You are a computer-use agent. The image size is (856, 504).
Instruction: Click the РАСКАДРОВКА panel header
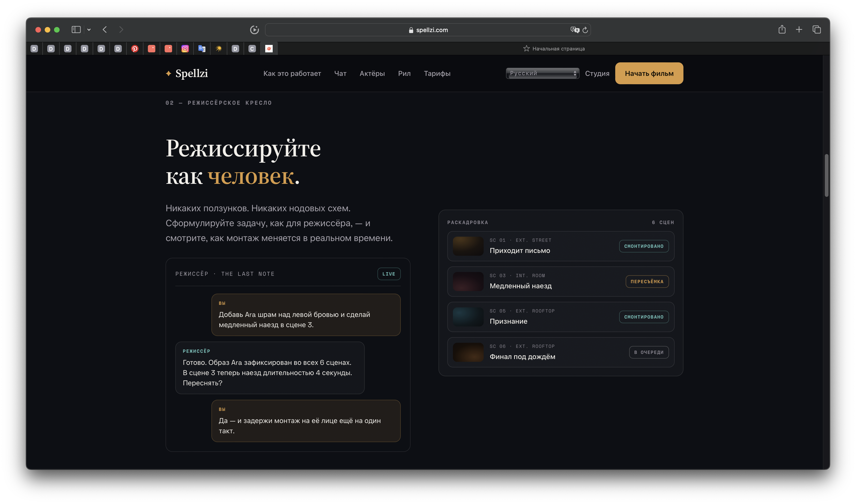468,222
